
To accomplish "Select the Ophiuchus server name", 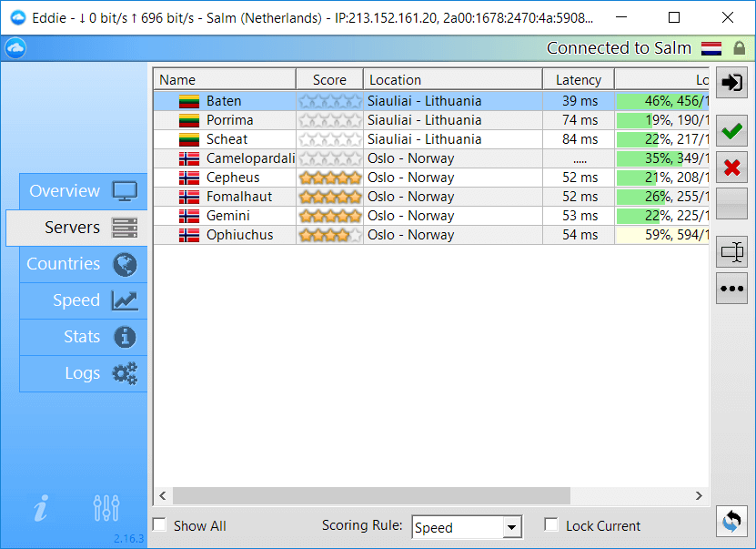I will coord(239,235).
